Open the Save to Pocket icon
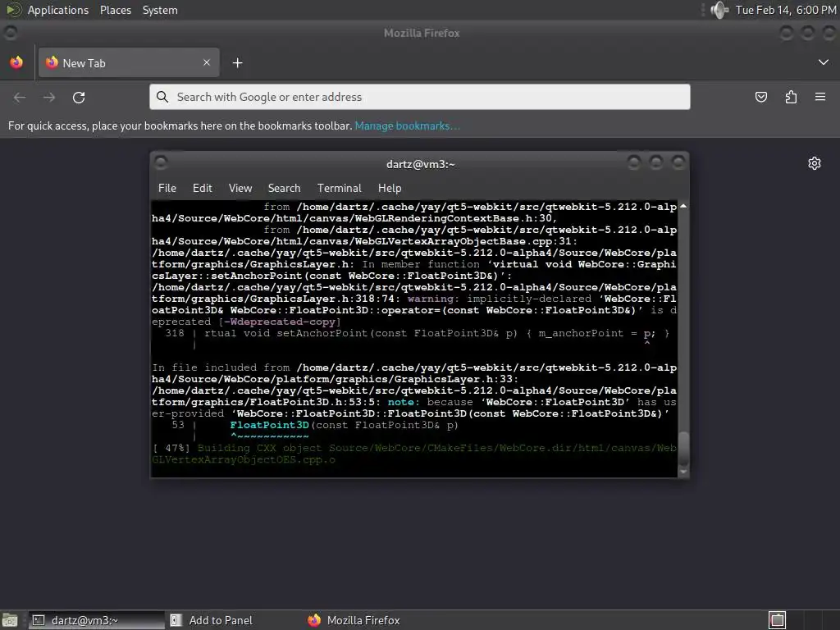 pos(760,97)
